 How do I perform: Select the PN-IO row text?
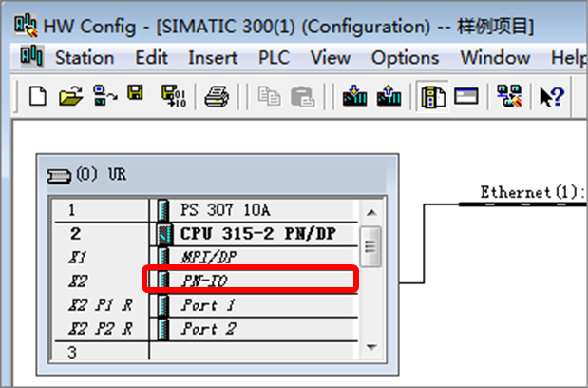204,281
